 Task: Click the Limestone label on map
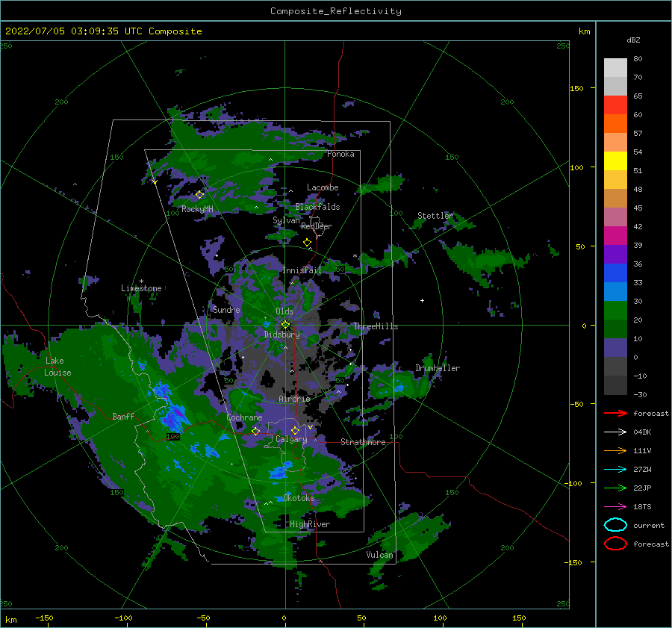[x=141, y=288]
